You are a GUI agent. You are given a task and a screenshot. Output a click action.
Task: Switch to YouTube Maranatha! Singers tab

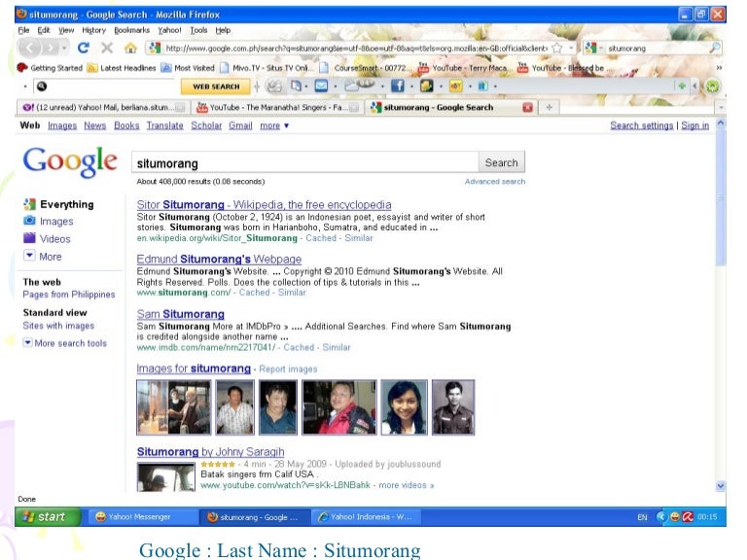277,107
